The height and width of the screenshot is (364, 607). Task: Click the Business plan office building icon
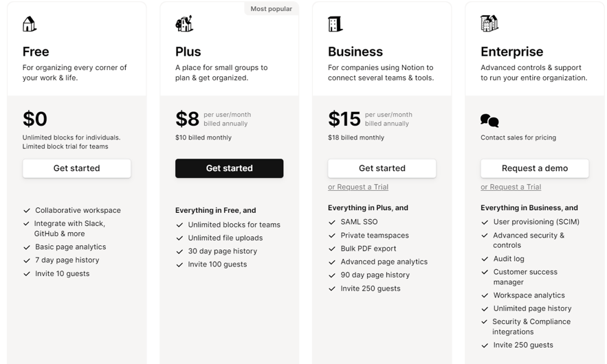335,24
